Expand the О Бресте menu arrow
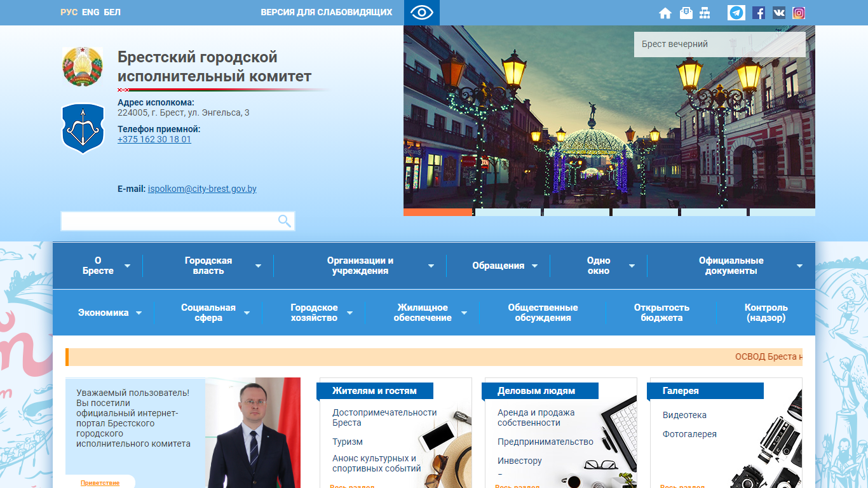868x488 pixels. click(127, 266)
